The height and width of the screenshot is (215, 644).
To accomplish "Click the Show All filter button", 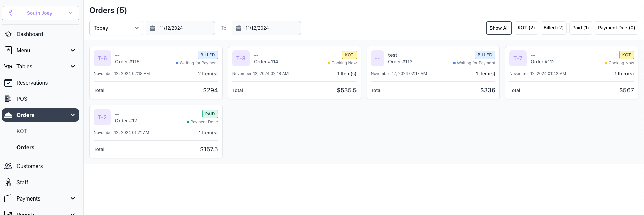I will coord(499,28).
